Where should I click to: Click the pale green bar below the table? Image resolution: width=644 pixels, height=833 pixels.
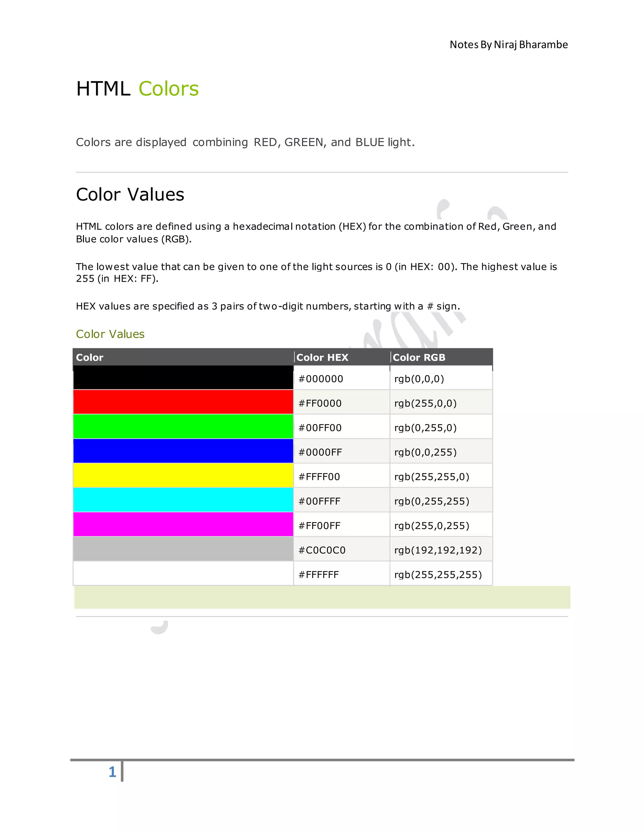(322, 597)
